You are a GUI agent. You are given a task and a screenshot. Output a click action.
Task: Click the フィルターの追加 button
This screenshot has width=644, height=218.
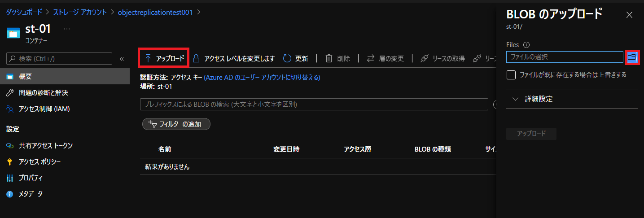click(176, 124)
